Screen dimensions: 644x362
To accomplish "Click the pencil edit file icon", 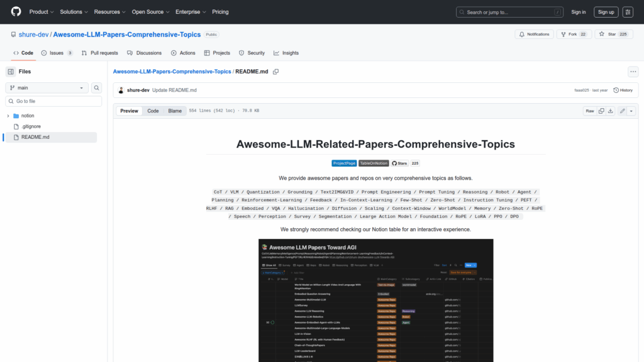I will [623, 111].
